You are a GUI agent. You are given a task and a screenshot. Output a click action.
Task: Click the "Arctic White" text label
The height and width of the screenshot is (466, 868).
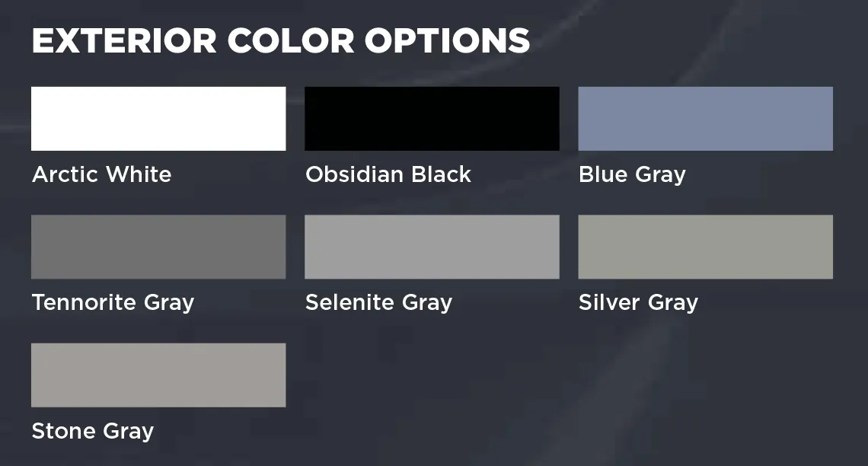101,174
